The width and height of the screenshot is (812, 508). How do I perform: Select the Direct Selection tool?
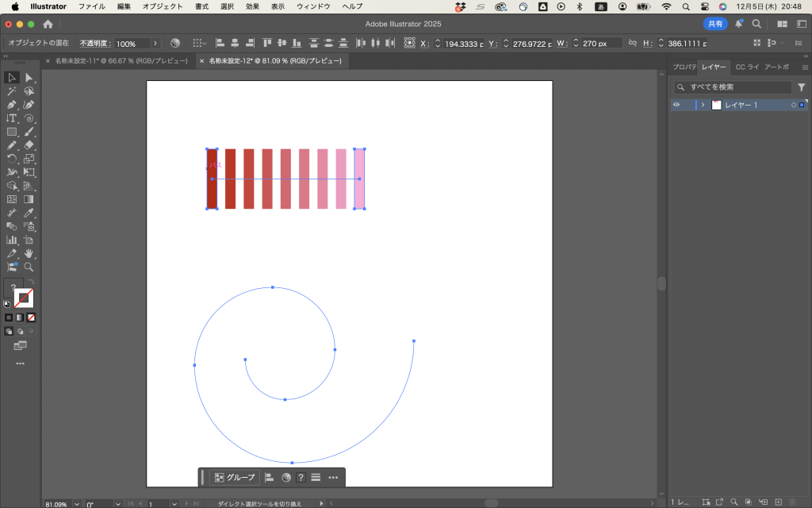29,78
